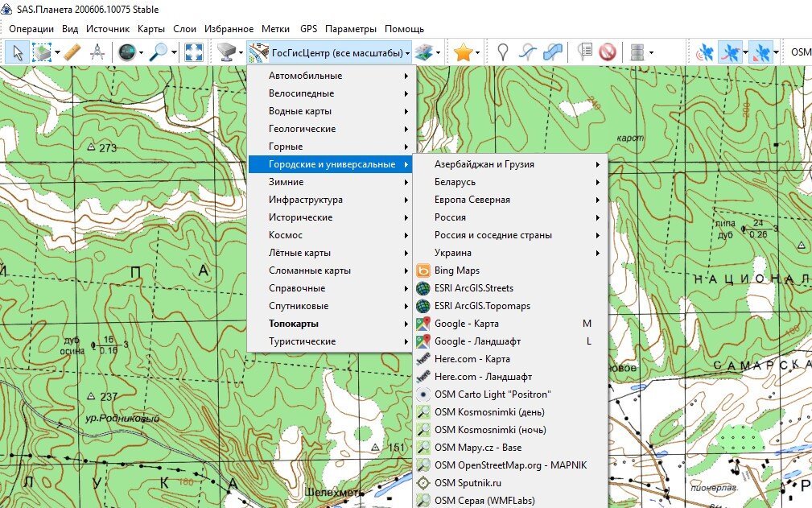Image resolution: width=812 pixels, height=508 pixels.
Task: Open the Метки menu
Action: [275, 29]
